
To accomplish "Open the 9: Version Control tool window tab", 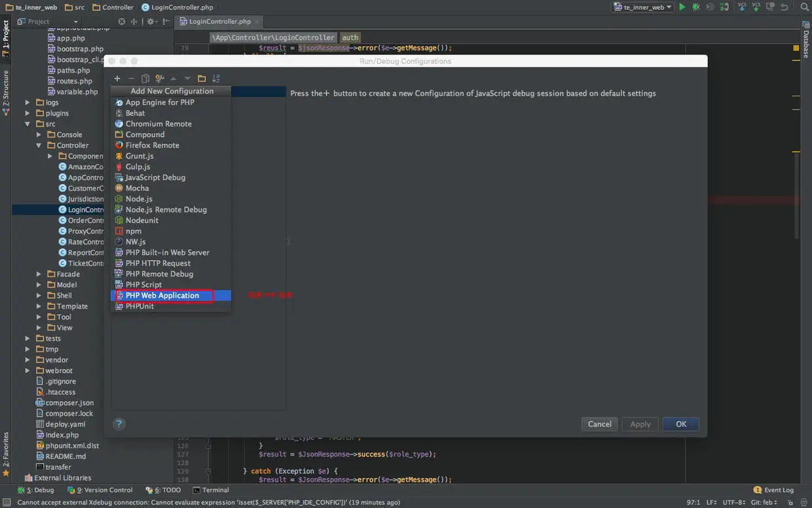I will tap(100, 490).
